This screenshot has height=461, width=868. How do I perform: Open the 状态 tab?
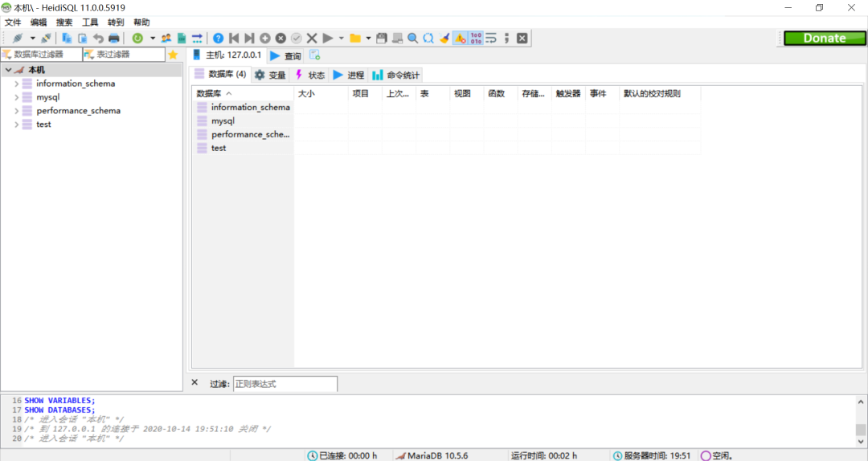[310, 75]
